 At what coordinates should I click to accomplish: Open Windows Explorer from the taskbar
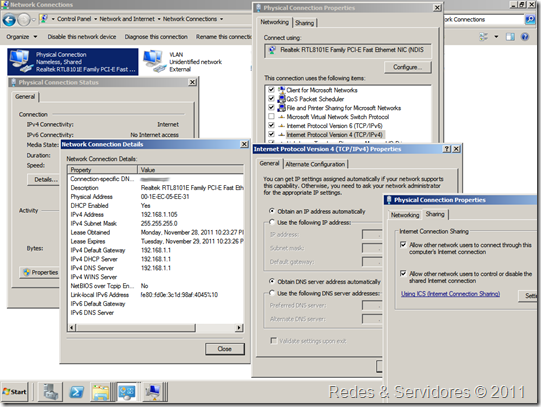point(100,392)
